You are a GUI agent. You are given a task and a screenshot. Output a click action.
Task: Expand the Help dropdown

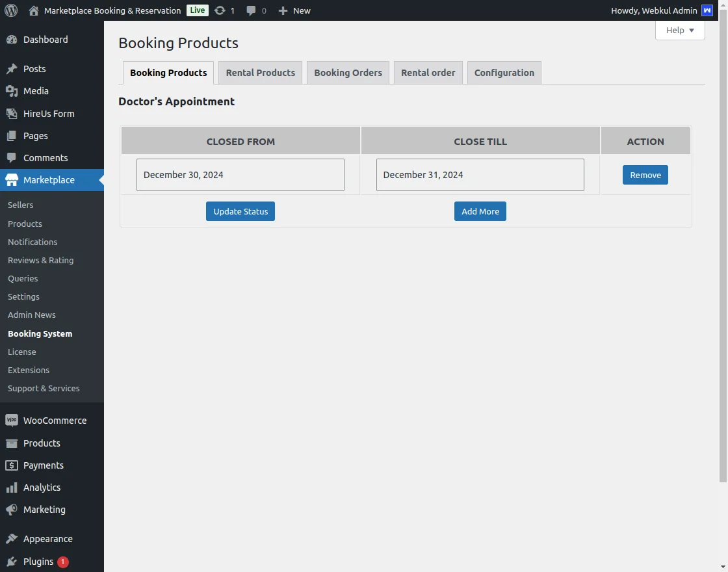click(680, 30)
